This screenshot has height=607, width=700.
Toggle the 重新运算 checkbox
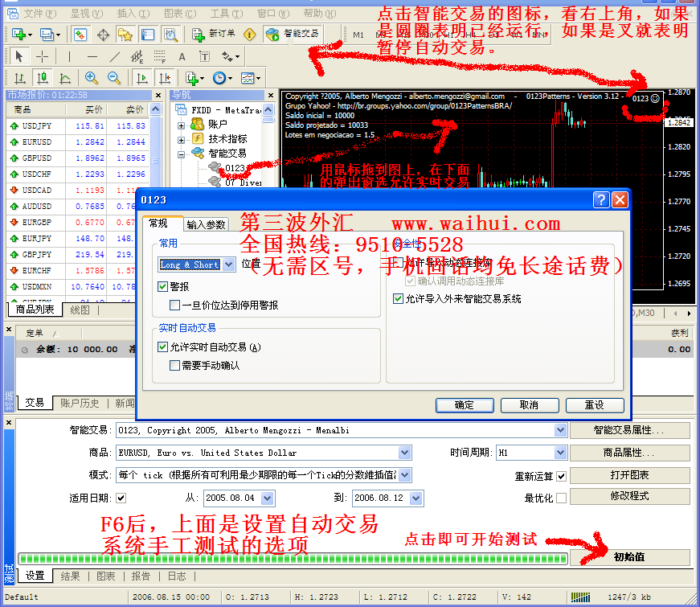(x=562, y=476)
